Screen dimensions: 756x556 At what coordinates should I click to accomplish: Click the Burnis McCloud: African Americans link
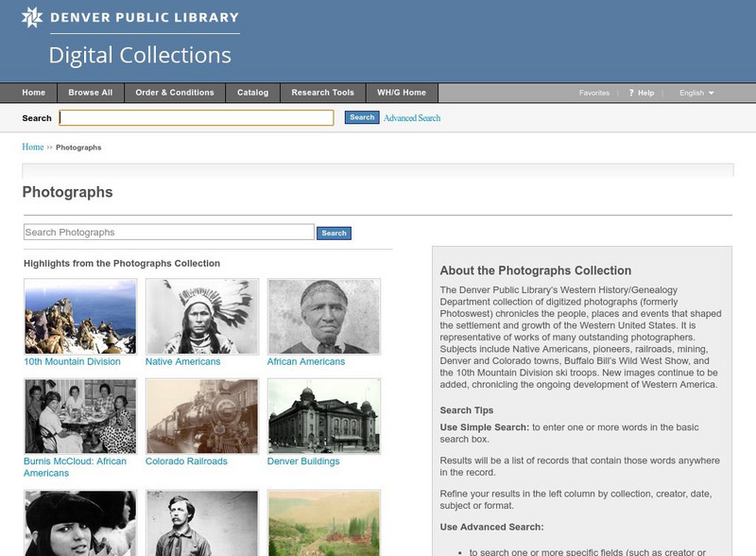pyautogui.click(x=75, y=467)
